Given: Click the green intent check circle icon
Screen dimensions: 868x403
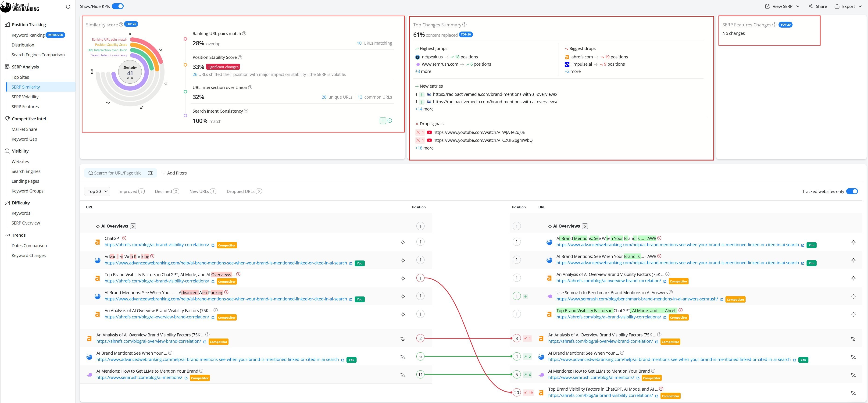Looking at the screenshot, I should click(x=390, y=121).
